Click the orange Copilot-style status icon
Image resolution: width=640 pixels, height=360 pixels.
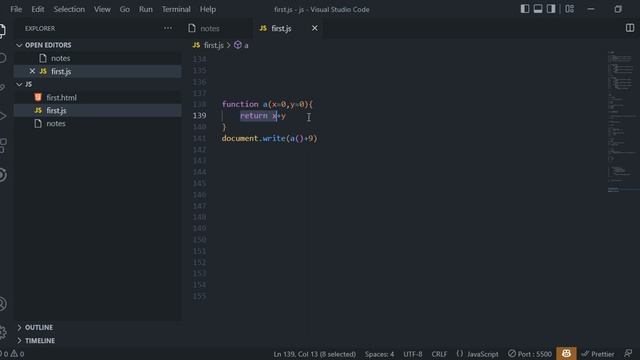[566, 353]
